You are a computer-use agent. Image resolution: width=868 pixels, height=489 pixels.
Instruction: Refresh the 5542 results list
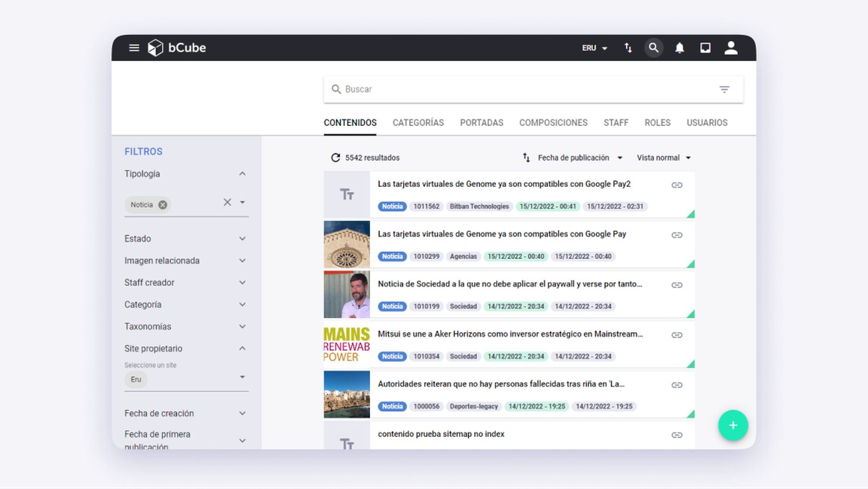click(335, 157)
